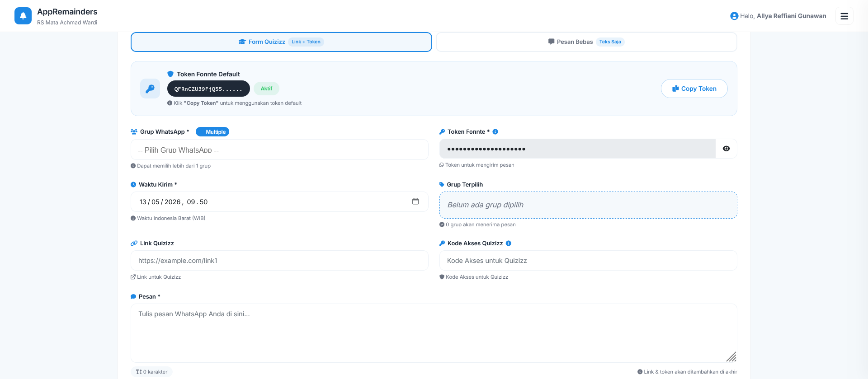Click the AppRemainders bell logo
The image size is (868, 379).
[x=23, y=16]
